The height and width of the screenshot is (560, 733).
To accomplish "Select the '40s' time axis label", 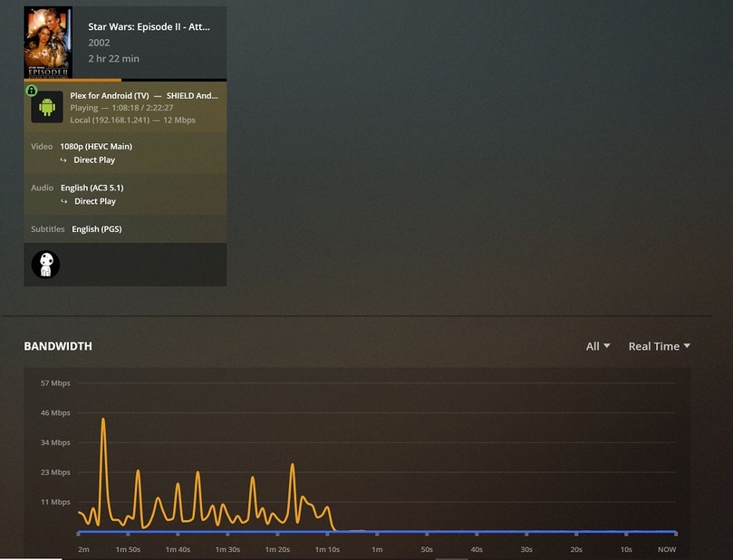I will [477, 550].
